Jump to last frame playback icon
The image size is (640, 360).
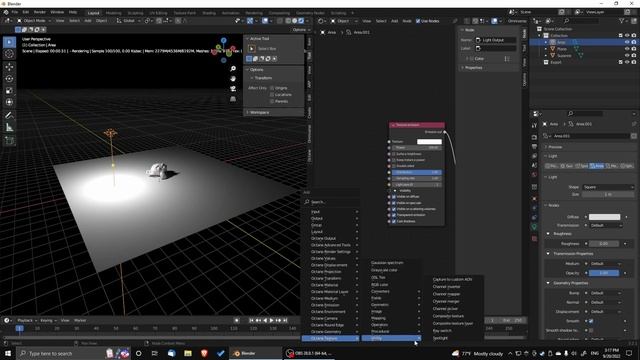[285, 320]
